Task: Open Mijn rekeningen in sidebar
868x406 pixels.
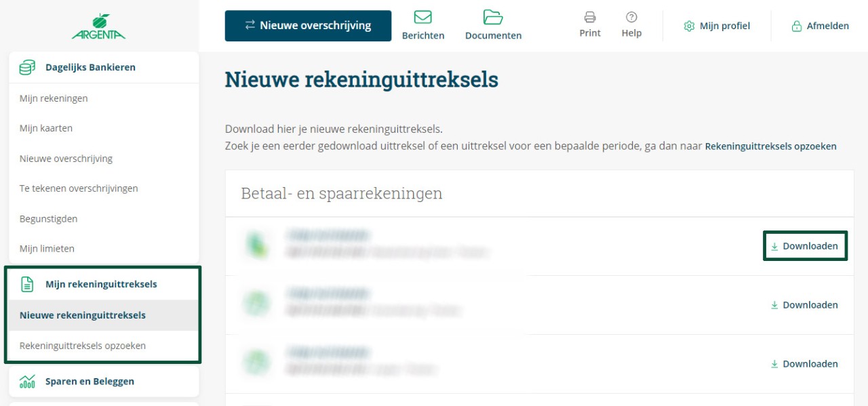Action: click(x=54, y=98)
